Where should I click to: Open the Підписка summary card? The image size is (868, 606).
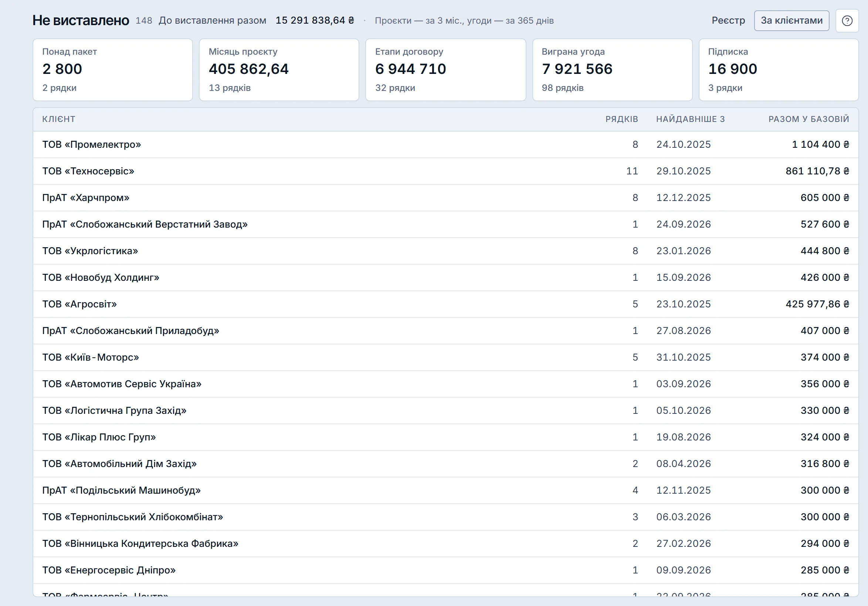click(x=779, y=70)
